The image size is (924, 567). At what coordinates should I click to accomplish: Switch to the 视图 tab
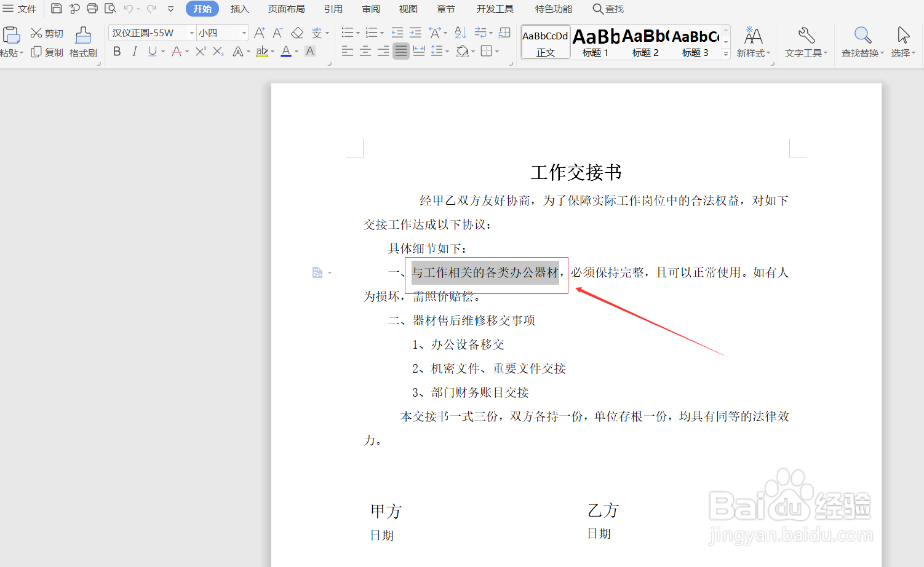point(408,9)
